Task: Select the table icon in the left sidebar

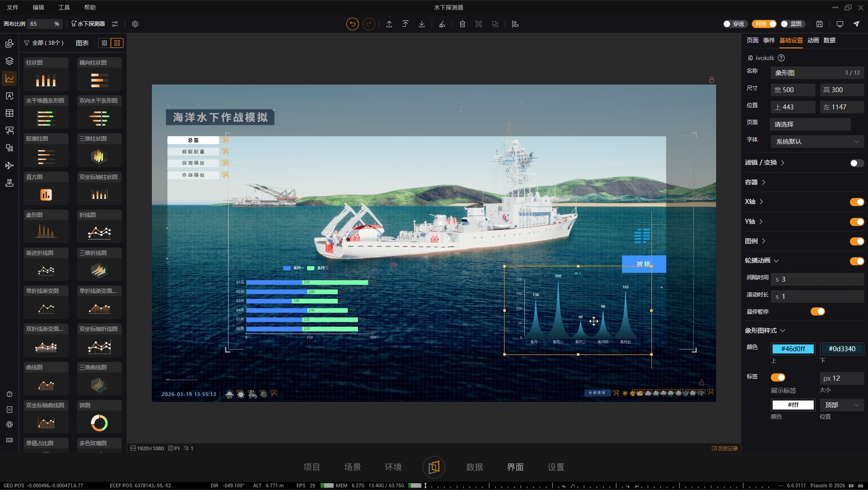Action: (x=9, y=113)
